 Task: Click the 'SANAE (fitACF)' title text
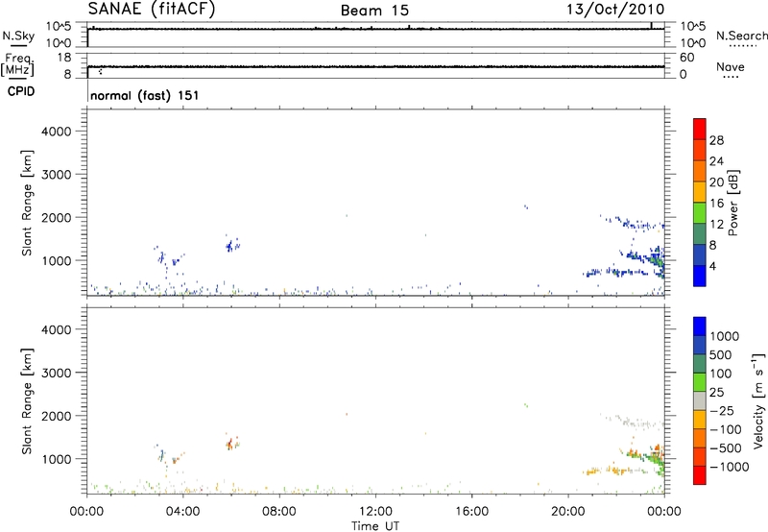click(x=152, y=9)
